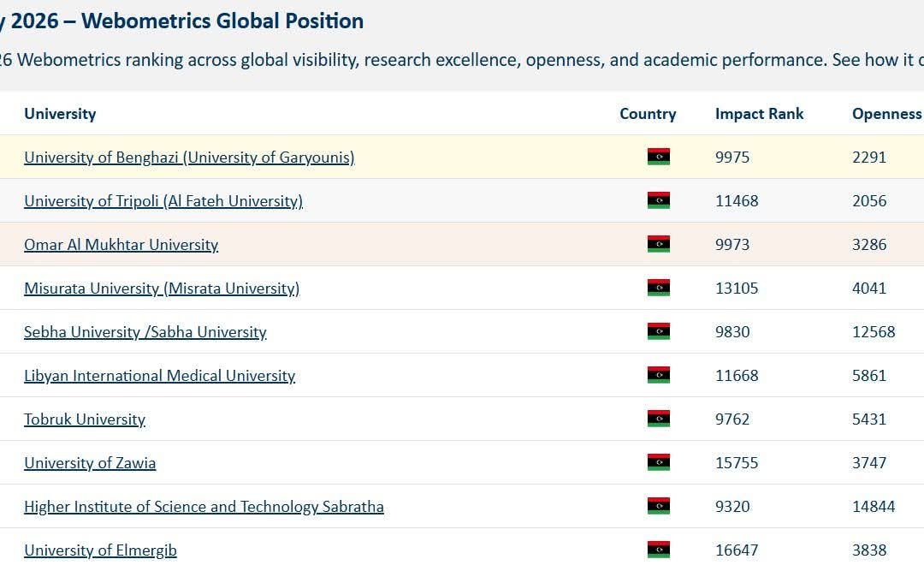Select openness value 5431

pos(869,419)
